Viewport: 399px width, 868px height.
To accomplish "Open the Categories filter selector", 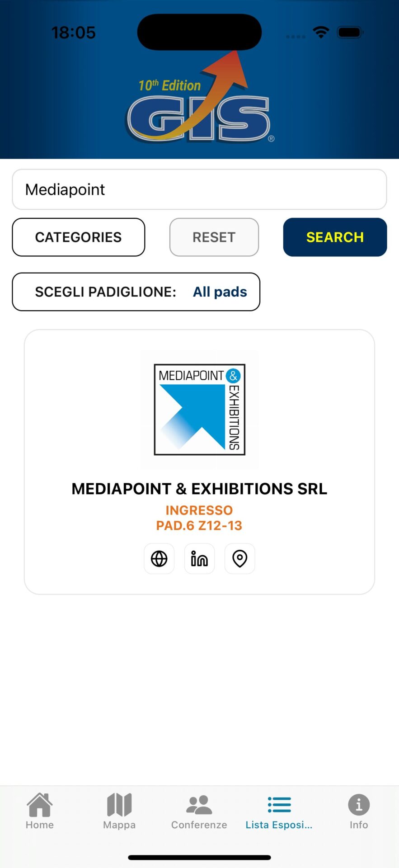I will pos(78,237).
